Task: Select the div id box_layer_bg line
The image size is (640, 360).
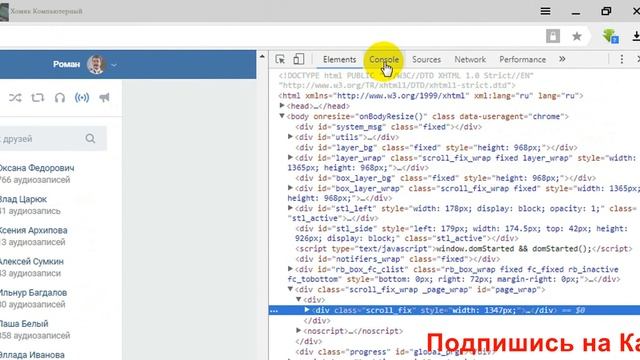Action: point(446,178)
